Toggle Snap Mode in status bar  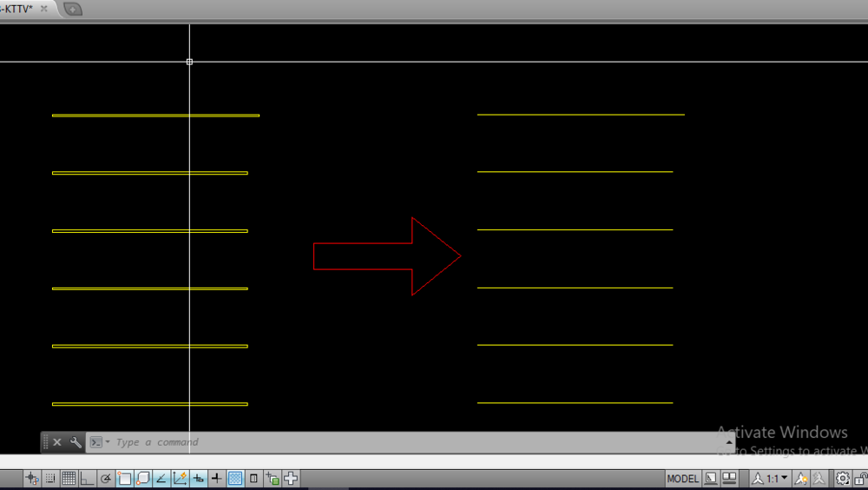[x=50, y=479]
